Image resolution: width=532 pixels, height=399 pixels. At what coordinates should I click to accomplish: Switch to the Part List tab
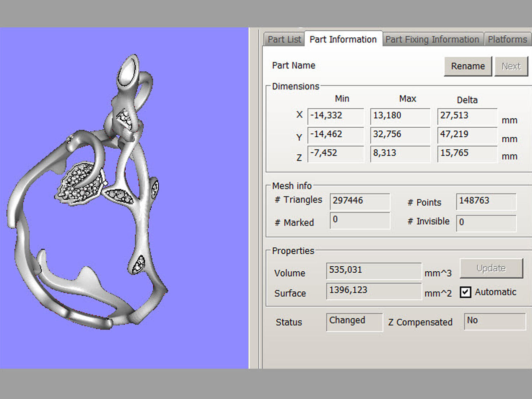pyautogui.click(x=284, y=40)
